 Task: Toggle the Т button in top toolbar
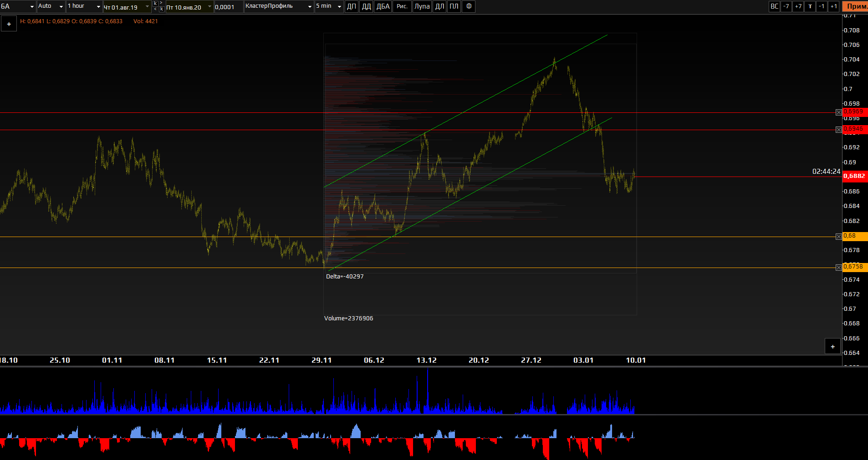tap(810, 6)
